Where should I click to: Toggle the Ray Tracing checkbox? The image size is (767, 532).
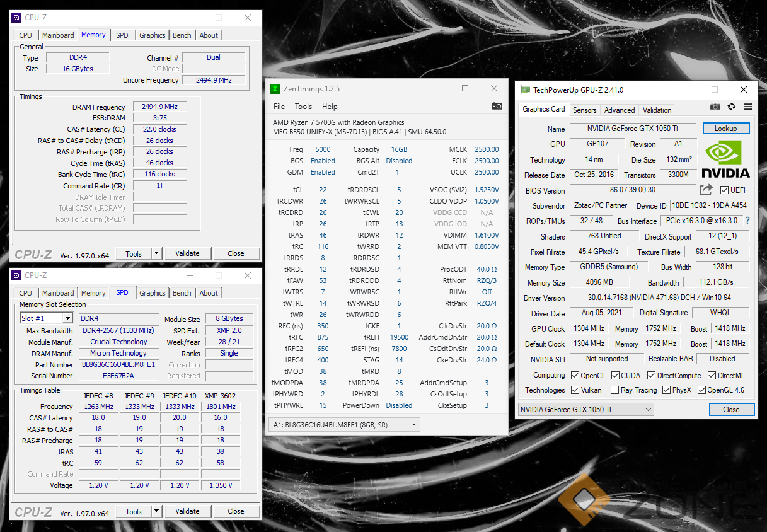pos(614,390)
